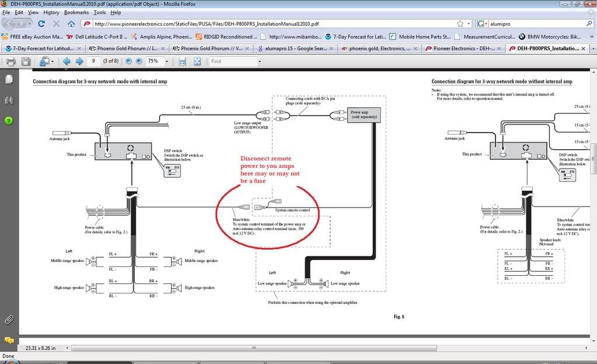The width and height of the screenshot is (597, 364).
Task: Open the History menu
Action: click(51, 13)
